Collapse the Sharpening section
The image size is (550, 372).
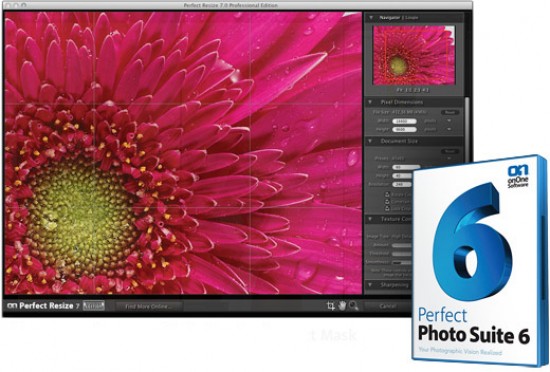tap(370, 285)
